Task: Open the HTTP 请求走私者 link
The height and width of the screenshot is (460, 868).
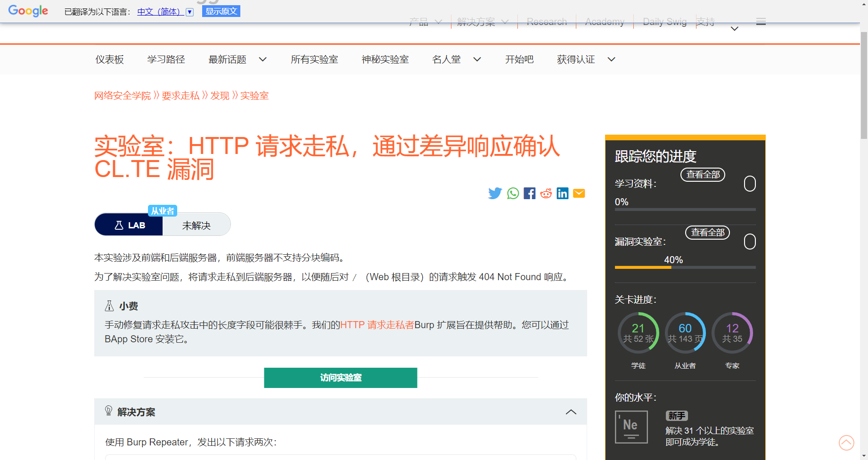Action: pyautogui.click(x=376, y=325)
